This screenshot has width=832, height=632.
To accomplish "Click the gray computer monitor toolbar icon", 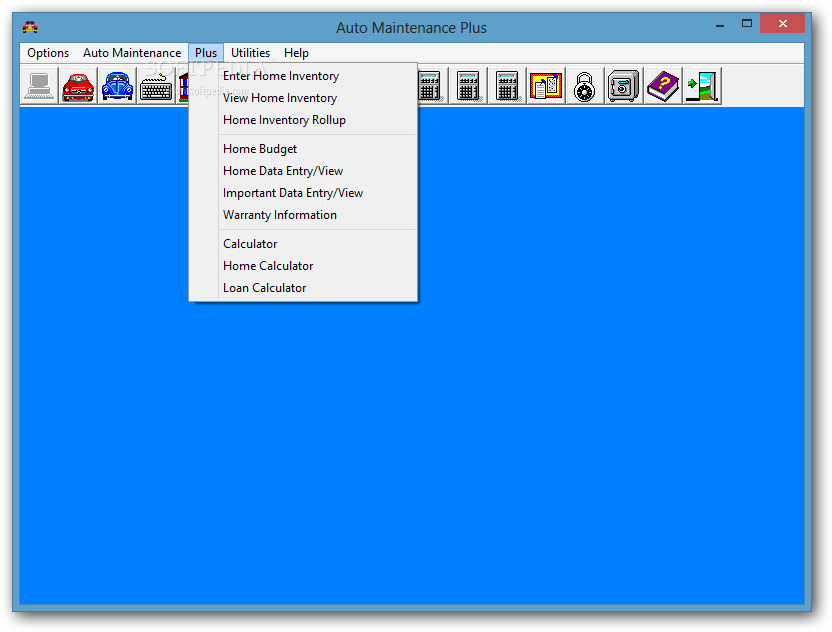I will (x=40, y=85).
